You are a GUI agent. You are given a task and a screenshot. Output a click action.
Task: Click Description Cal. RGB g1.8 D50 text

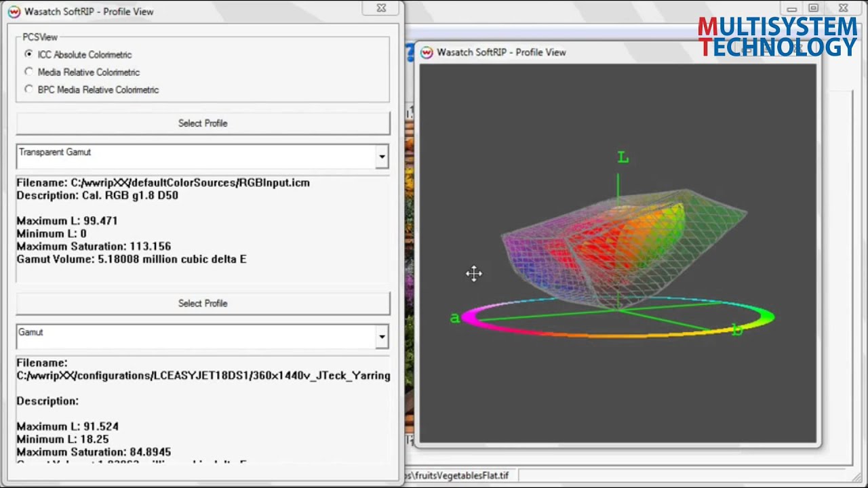point(97,195)
